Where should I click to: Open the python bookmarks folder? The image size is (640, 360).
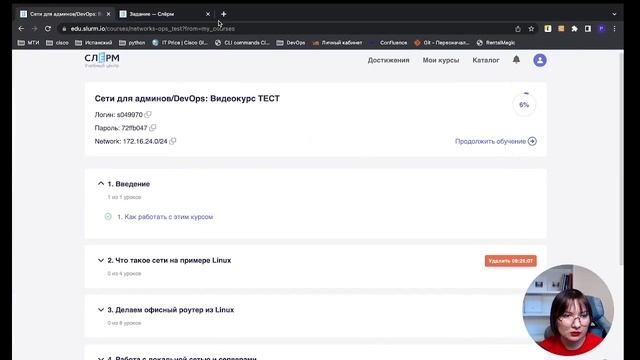click(132, 42)
